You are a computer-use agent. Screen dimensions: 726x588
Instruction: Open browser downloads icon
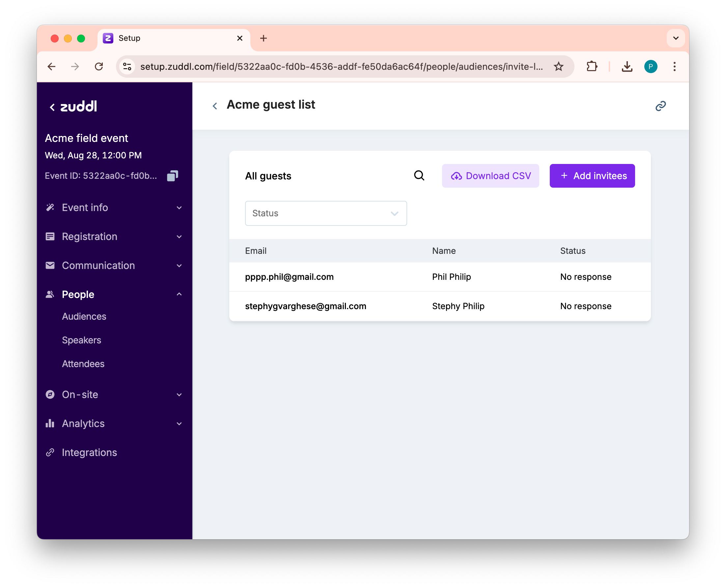tap(627, 67)
